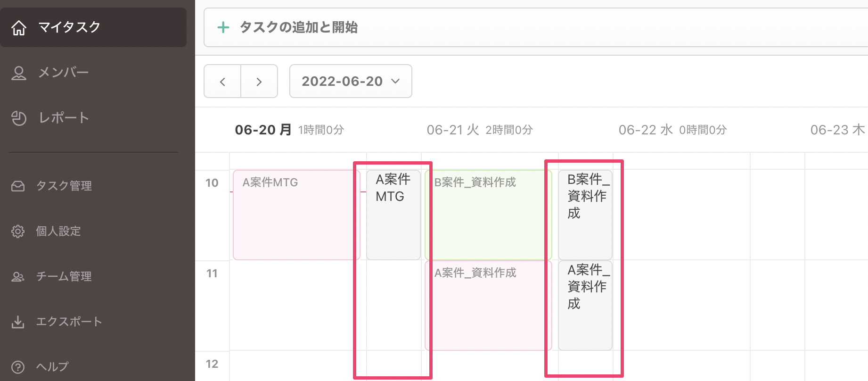The height and width of the screenshot is (381, 868).
Task: Select the green B案件_資料作成 scheduled block
Action: 488,215
